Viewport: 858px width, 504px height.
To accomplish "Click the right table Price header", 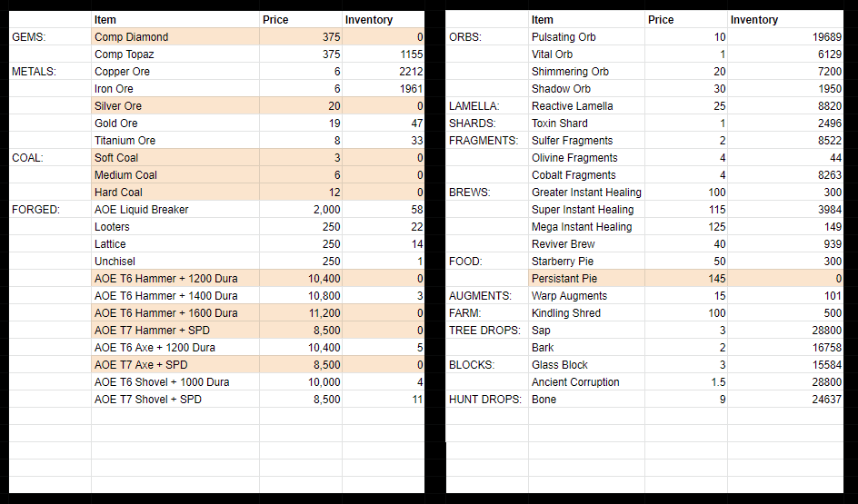I will 686,20.
